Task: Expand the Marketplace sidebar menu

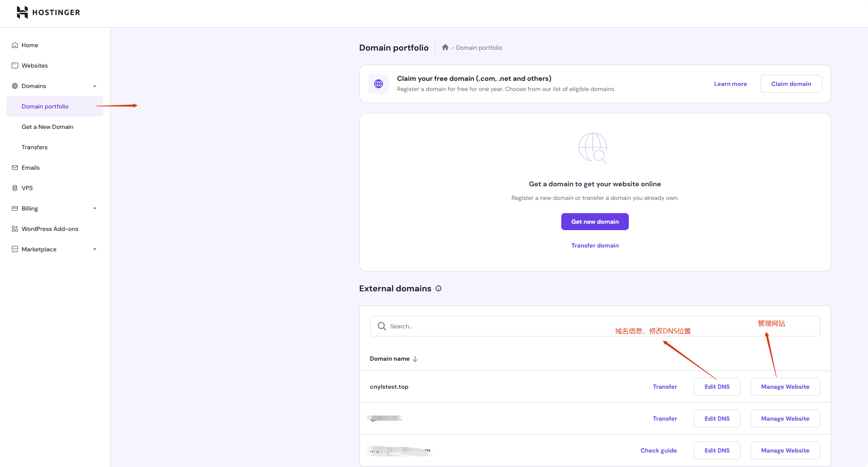Action: point(95,249)
